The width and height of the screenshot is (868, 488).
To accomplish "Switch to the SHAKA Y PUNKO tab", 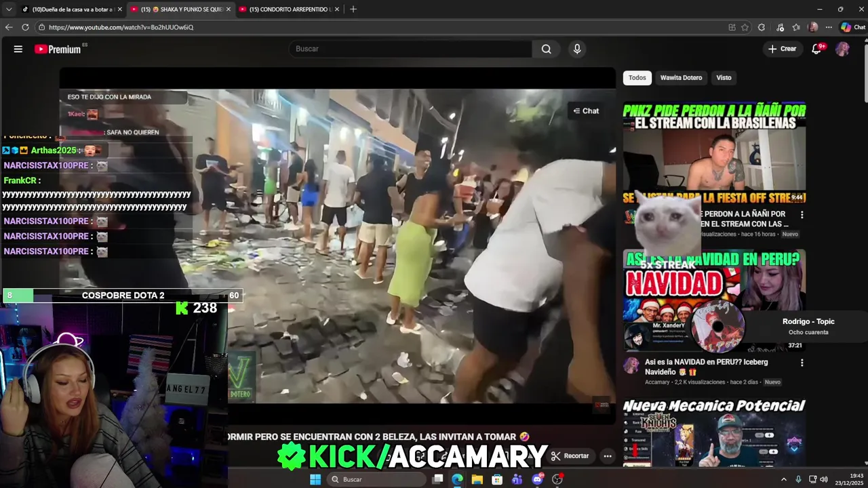I will pos(181,9).
